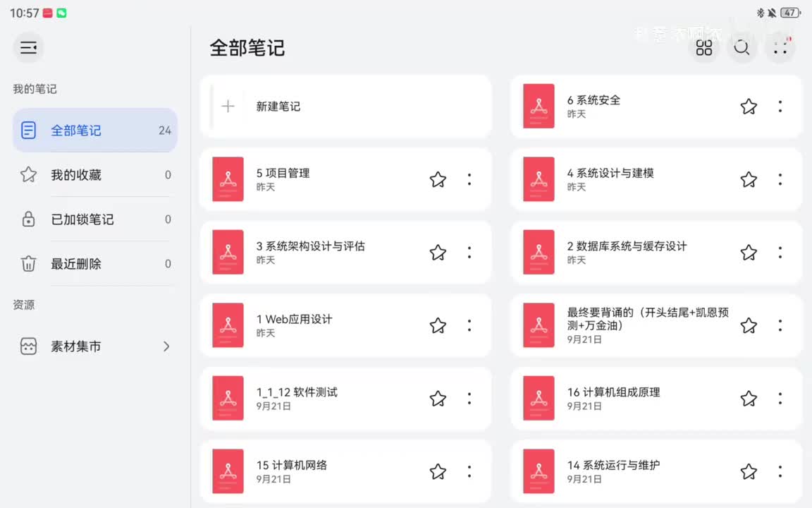Open 全部笔记 in sidebar
Image resolution: width=812 pixels, height=508 pixels.
pos(94,130)
